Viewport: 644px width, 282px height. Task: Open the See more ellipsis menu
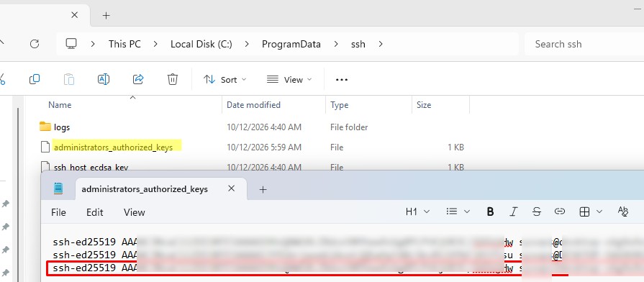(x=342, y=80)
